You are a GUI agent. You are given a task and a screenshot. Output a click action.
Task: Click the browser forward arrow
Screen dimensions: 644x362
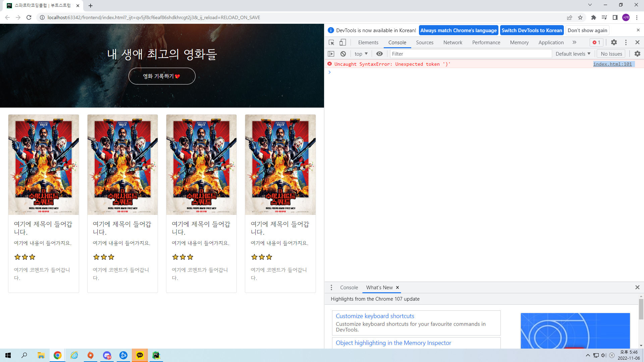pos(18,17)
